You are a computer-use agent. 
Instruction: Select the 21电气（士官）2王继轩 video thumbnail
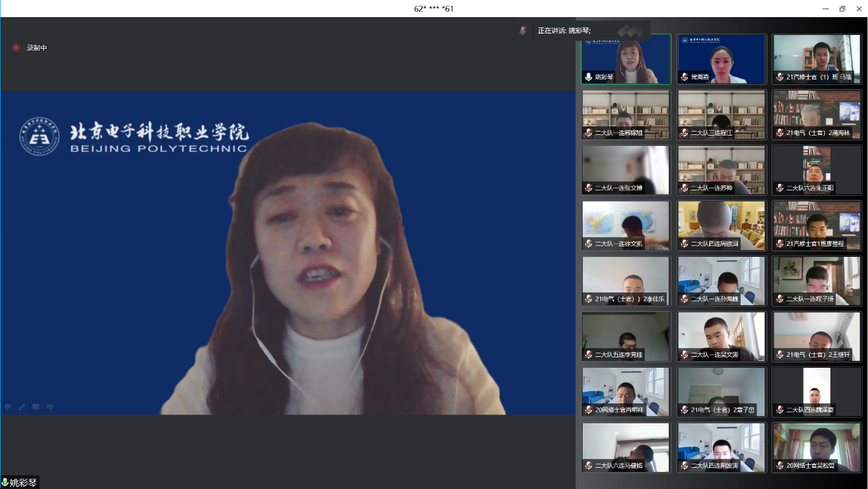click(817, 336)
